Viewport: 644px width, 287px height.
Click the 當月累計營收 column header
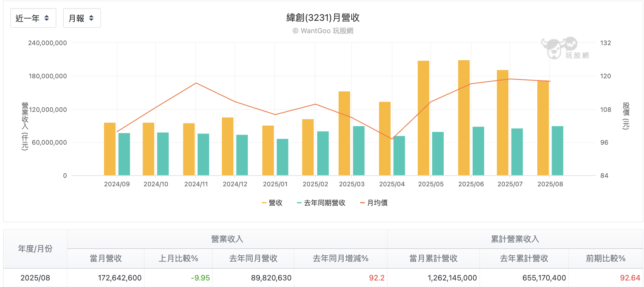coord(433,258)
